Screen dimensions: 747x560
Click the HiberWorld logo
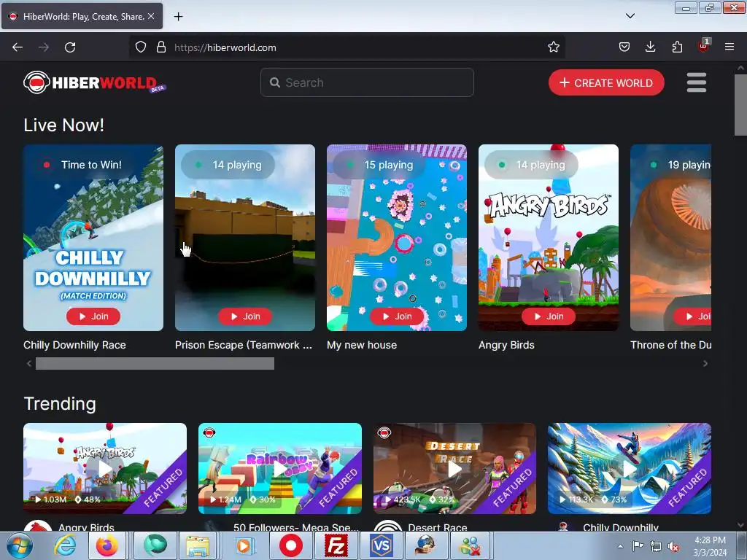94,83
